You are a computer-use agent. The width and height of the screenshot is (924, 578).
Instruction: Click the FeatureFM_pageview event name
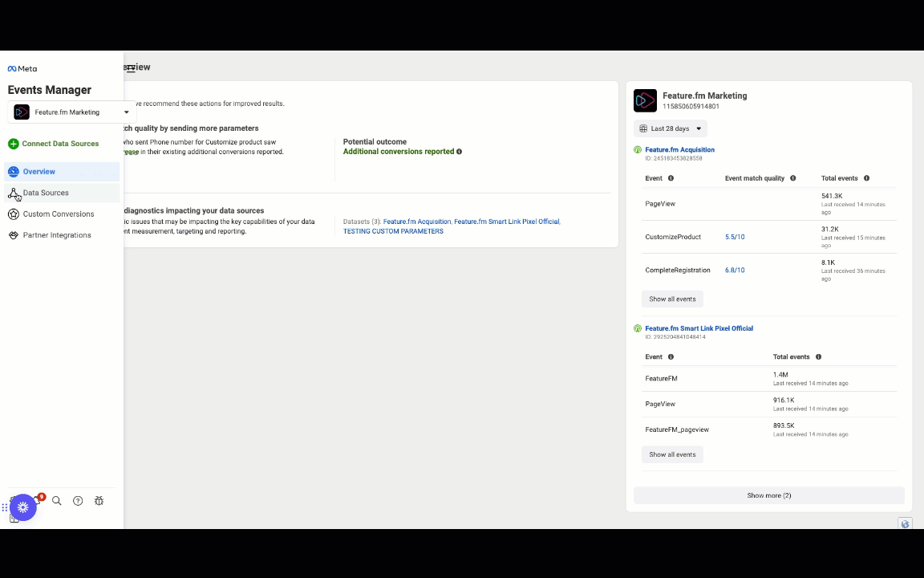(x=677, y=429)
